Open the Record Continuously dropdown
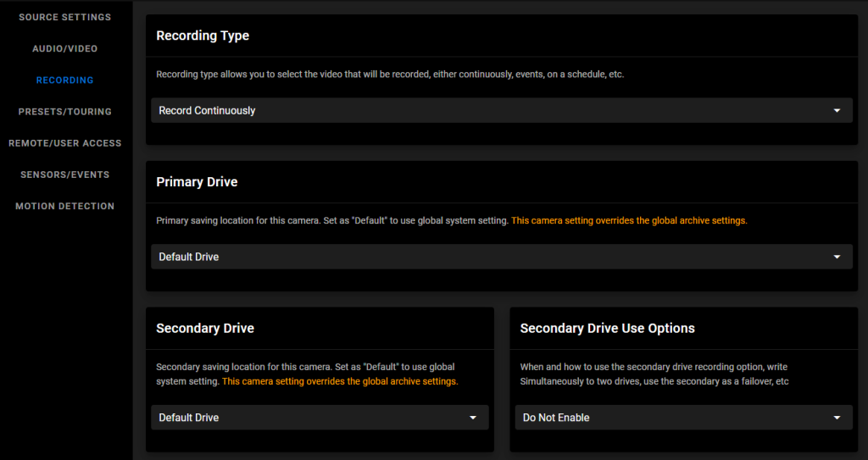The image size is (868, 460). coord(502,111)
